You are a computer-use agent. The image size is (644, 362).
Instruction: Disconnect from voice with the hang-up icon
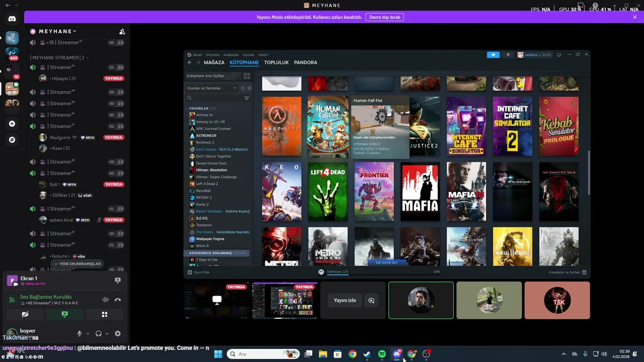118,300
